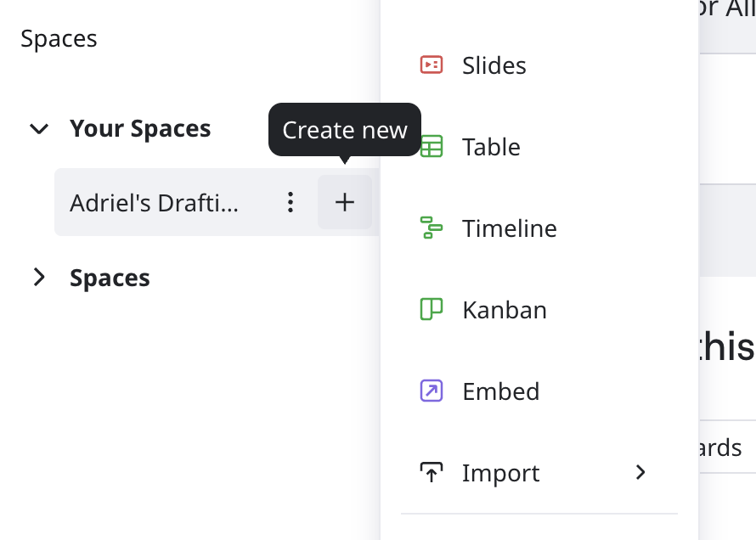Screen dimensions: 756x540
Task: Click the green Timeline icon
Action: click(x=432, y=228)
